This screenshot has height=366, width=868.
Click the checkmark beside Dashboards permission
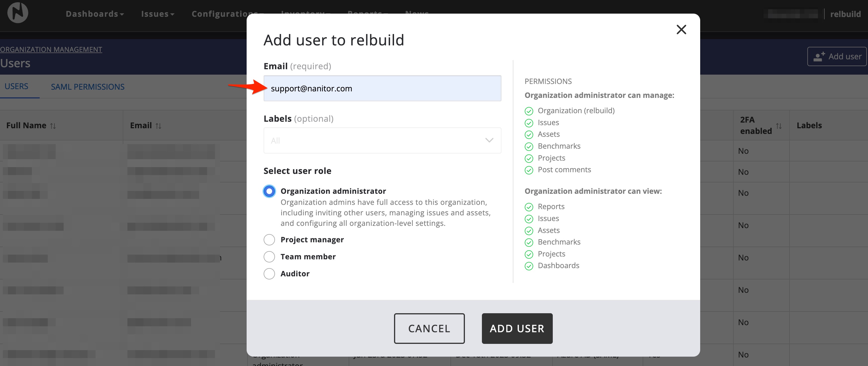pyautogui.click(x=529, y=266)
